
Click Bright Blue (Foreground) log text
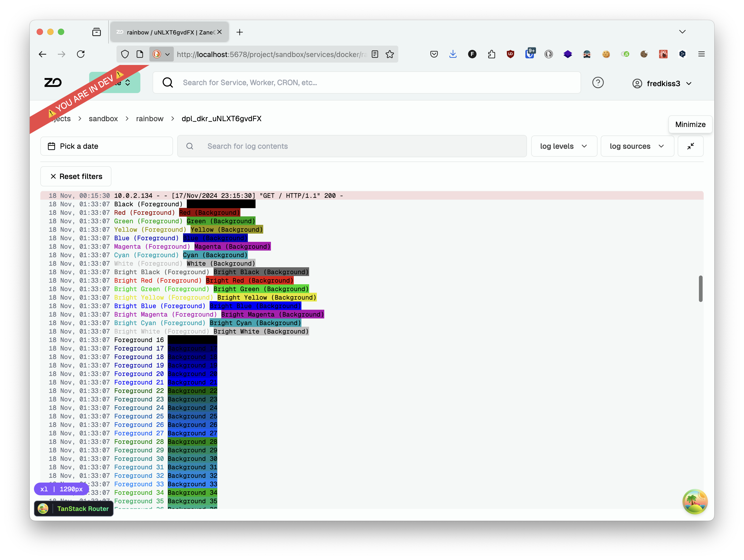coord(160,306)
